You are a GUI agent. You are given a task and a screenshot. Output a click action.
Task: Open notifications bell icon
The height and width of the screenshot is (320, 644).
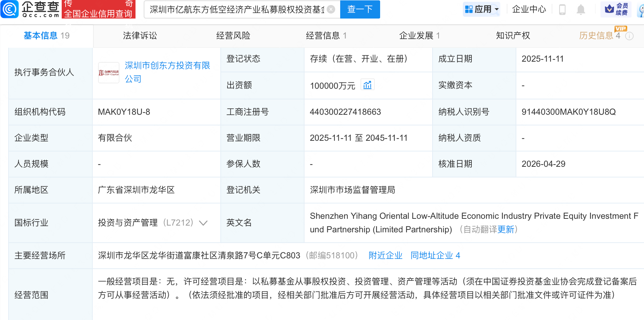tap(581, 10)
